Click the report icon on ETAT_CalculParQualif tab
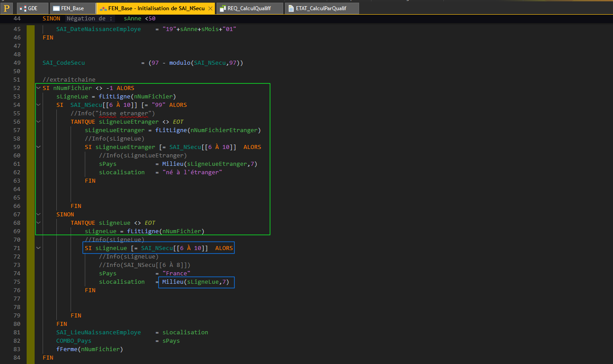 point(291,8)
